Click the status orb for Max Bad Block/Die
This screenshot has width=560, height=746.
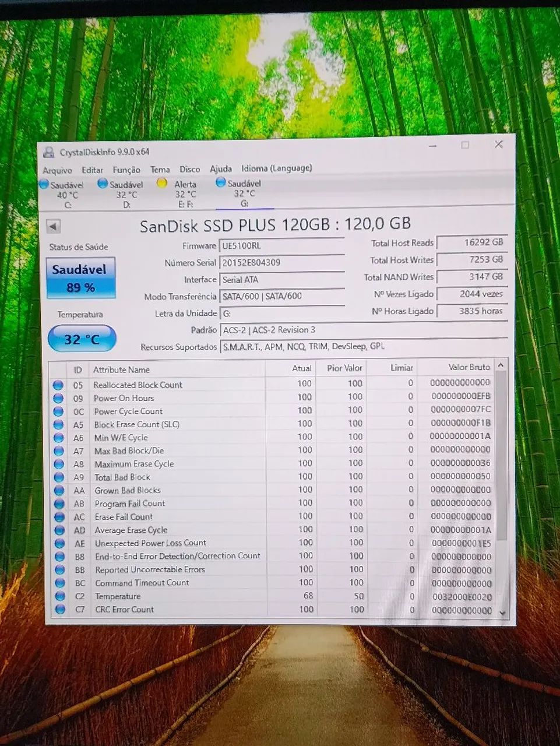[59, 451]
